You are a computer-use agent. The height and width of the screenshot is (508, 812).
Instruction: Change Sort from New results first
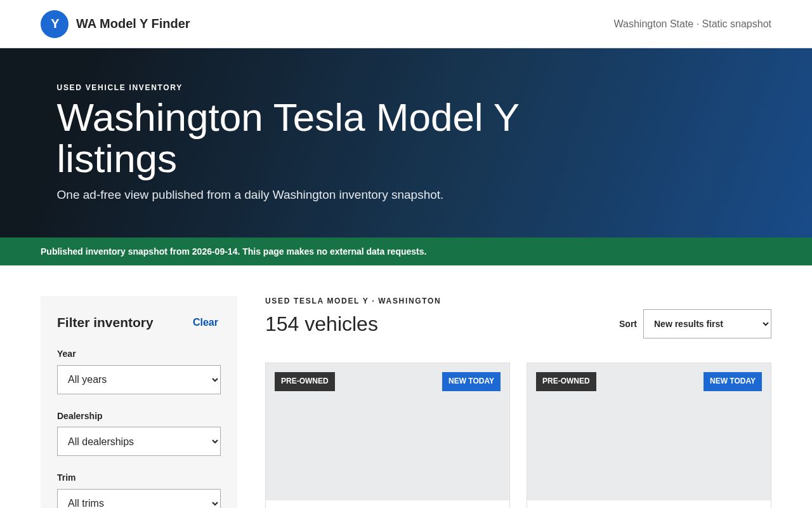coord(707,324)
